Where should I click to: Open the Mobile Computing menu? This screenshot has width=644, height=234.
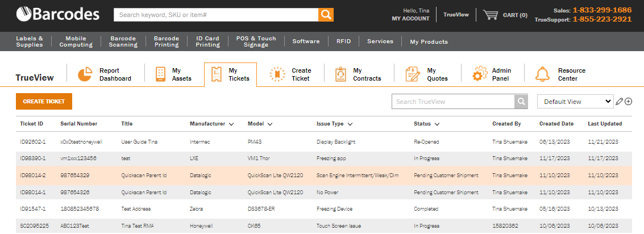tap(76, 41)
